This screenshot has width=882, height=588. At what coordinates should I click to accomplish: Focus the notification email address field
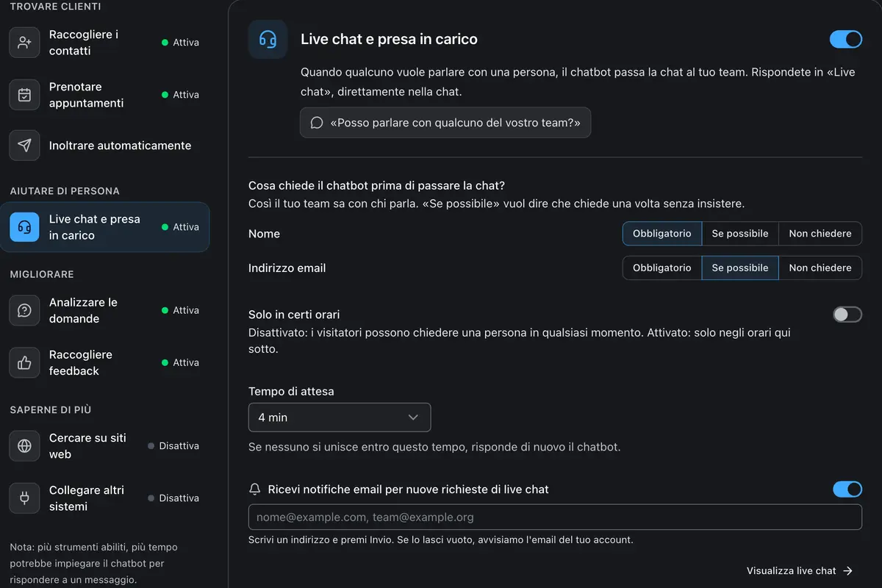[555, 517]
